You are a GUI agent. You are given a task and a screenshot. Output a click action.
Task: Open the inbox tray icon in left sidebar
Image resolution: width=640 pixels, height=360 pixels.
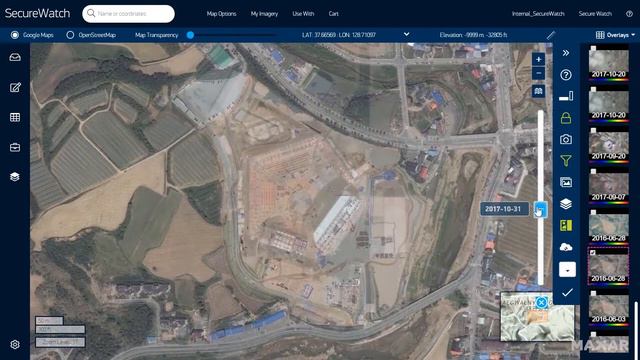pyautogui.click(x=15, y=57)
